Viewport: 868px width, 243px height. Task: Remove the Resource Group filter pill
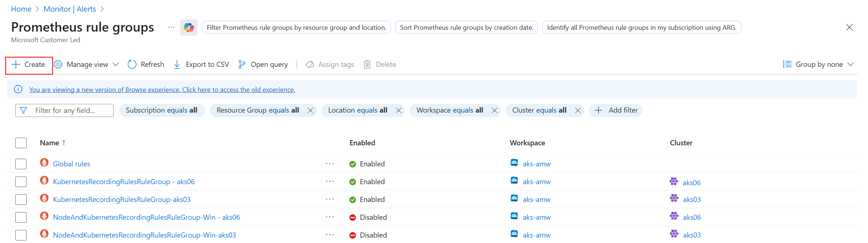[x=310, y=110]
